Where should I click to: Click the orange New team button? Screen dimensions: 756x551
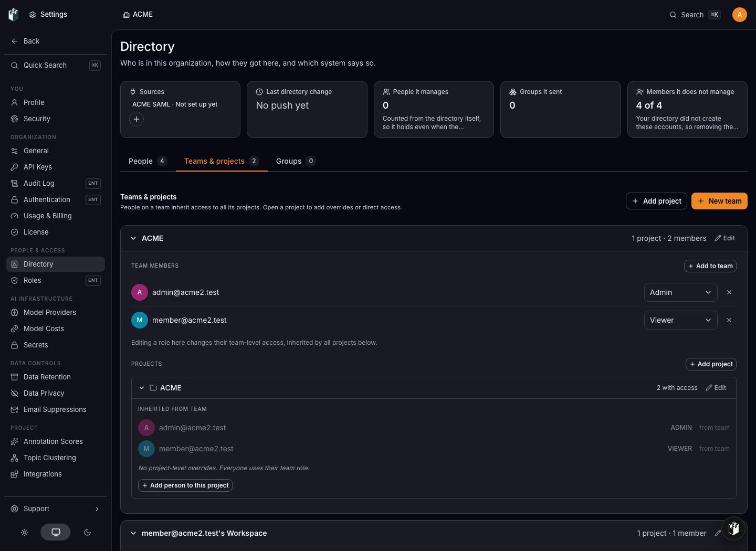(719, 201)
